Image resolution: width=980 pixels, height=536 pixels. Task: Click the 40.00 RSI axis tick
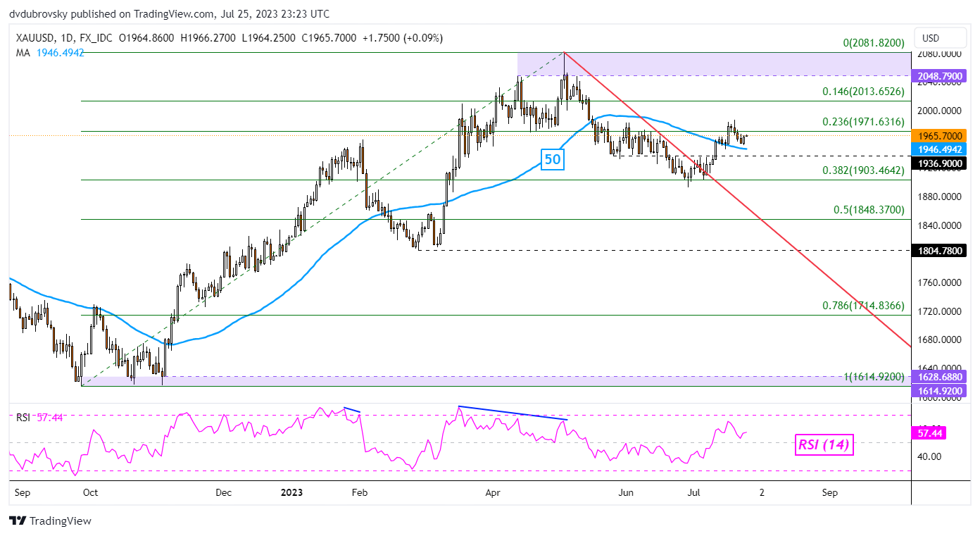[929, 456]
